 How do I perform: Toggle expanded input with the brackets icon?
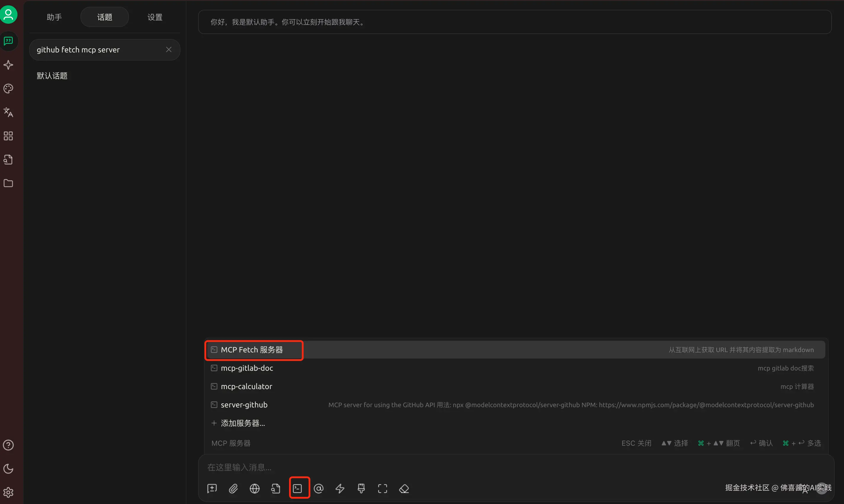point(382,488)
